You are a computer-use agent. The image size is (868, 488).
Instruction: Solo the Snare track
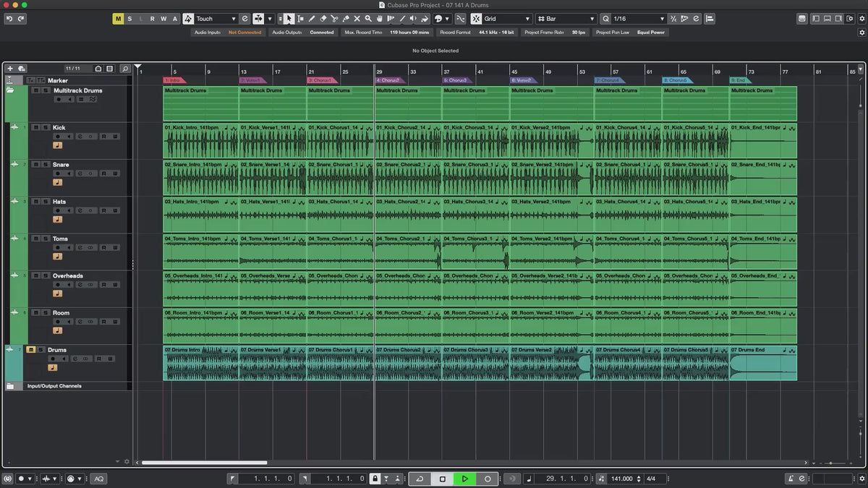pos(46,164)
